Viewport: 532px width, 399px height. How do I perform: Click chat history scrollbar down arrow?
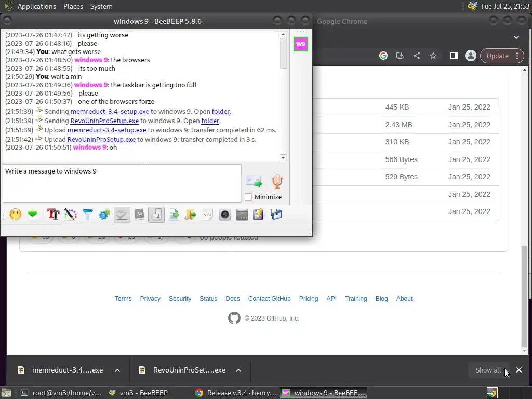click(283, 158)
